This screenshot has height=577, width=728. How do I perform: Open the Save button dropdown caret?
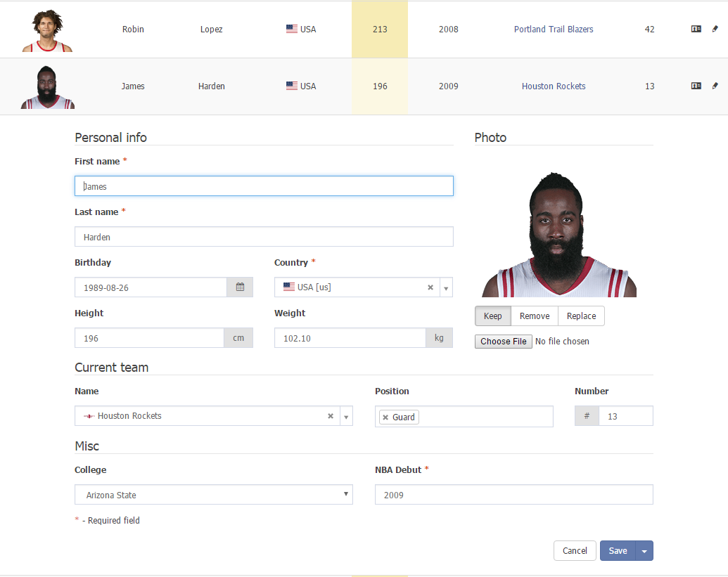tap(644, 551)
